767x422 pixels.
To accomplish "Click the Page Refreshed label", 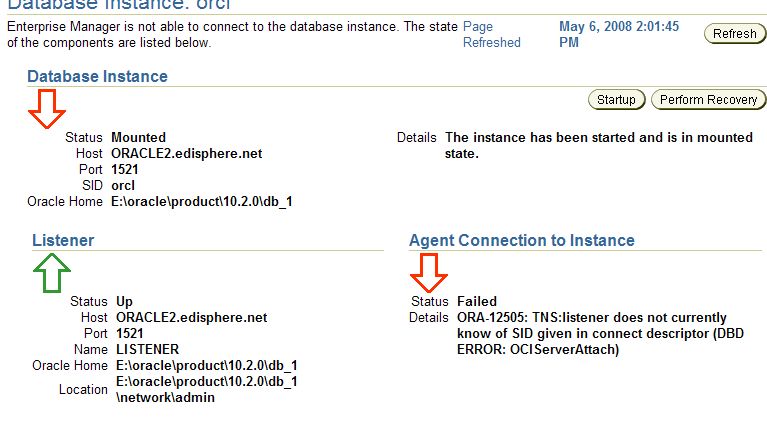I will [x=491, y=35].
